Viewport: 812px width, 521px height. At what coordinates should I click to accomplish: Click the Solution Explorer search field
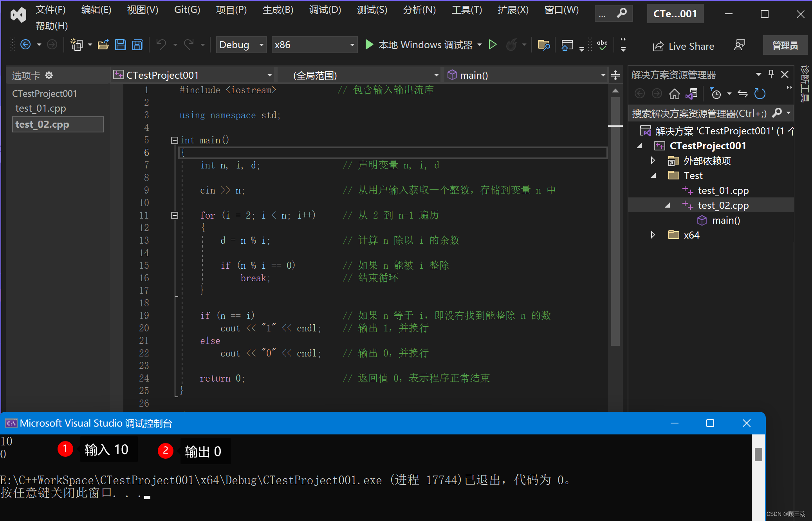[699, 114]
